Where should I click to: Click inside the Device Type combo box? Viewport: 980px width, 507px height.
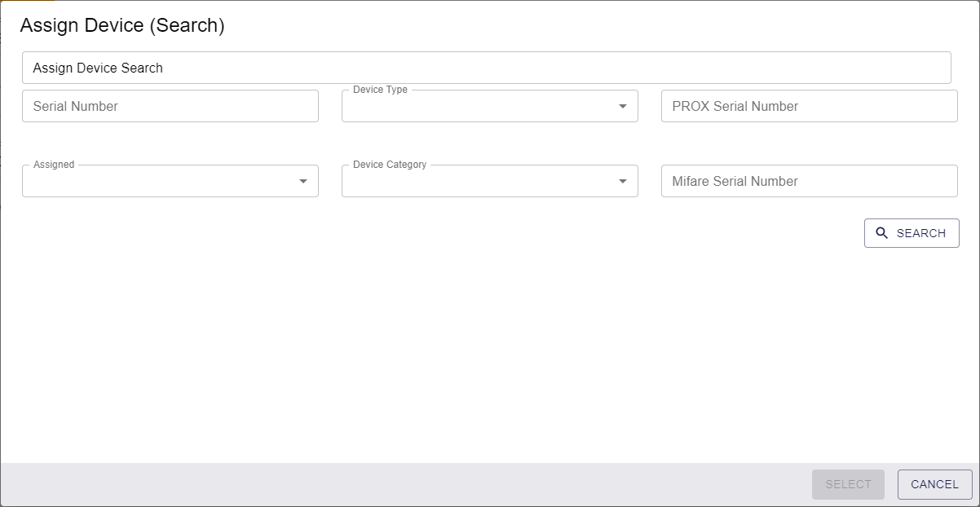477,108
